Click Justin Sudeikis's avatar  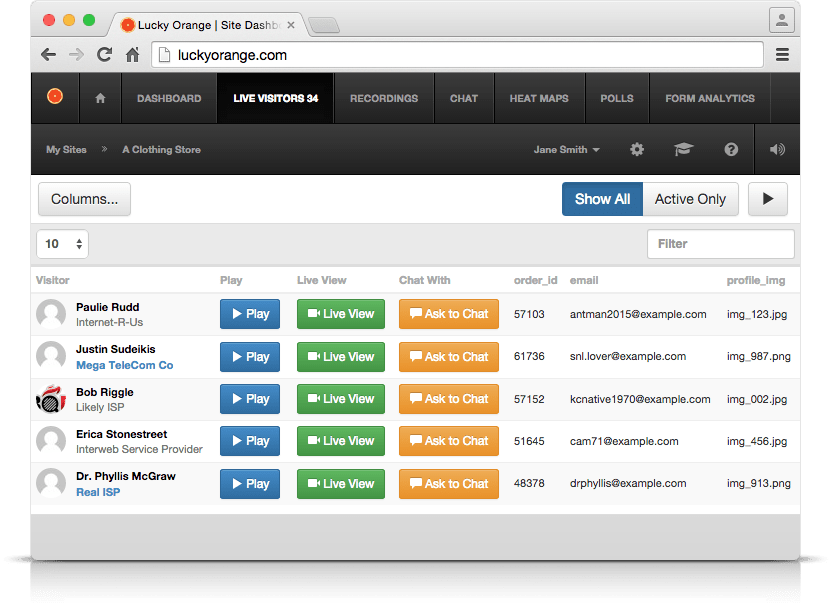pos(51,356)
